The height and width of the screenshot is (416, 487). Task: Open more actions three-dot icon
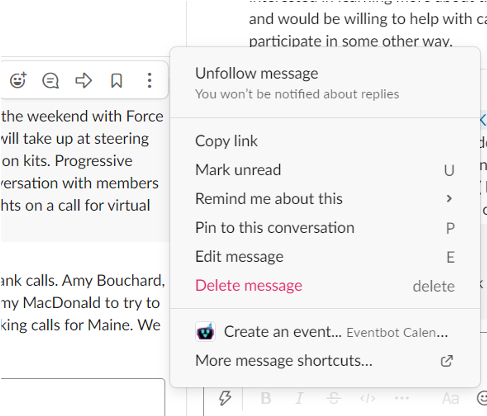(x=149, y=80)
